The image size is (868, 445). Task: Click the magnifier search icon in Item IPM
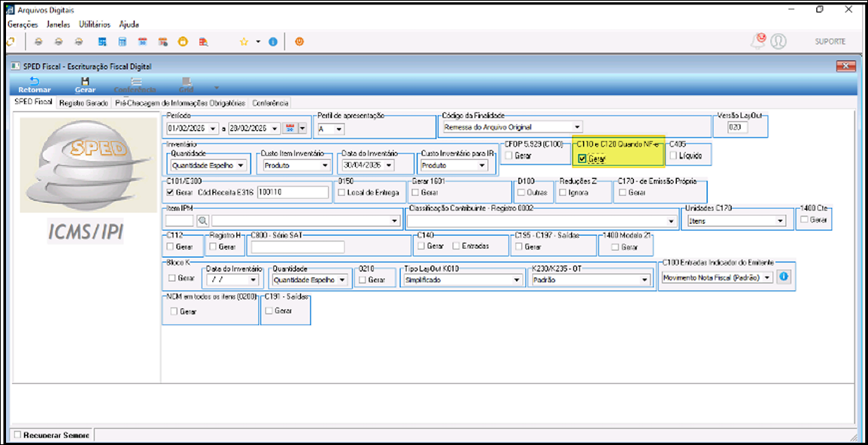click(202, 221)
